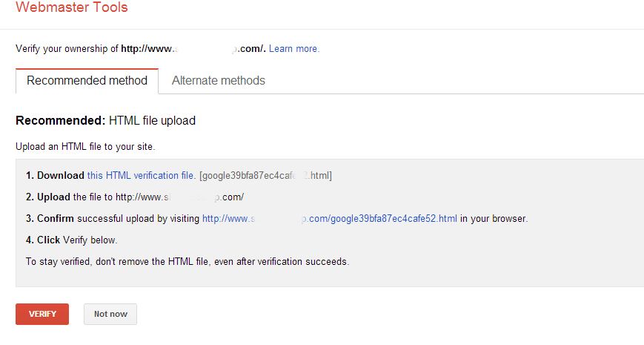Click 'Upload an HTML file to your site.' text
This screenshot has width=644, height=345.
pyautogui.click(x=85, y=147)
